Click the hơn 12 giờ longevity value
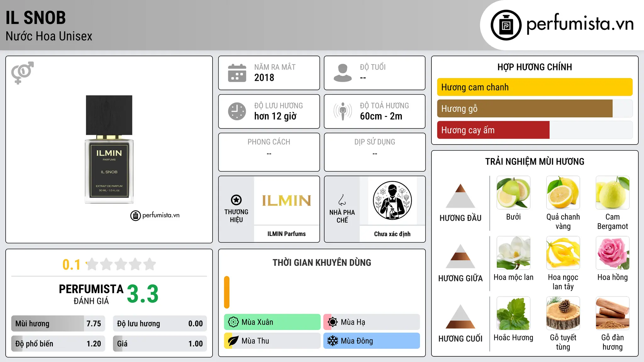This screenshot has width=644, height=362. [275, 116]
